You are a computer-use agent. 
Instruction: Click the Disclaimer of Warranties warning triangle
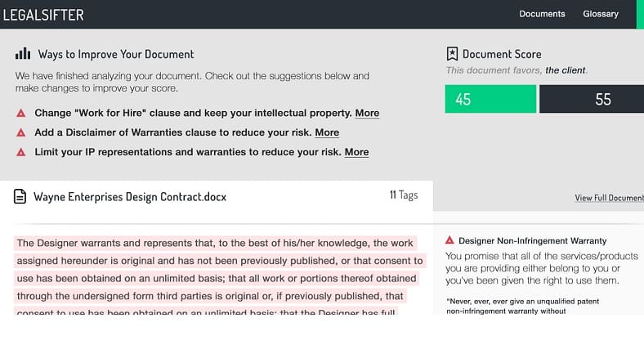[20, 132]
